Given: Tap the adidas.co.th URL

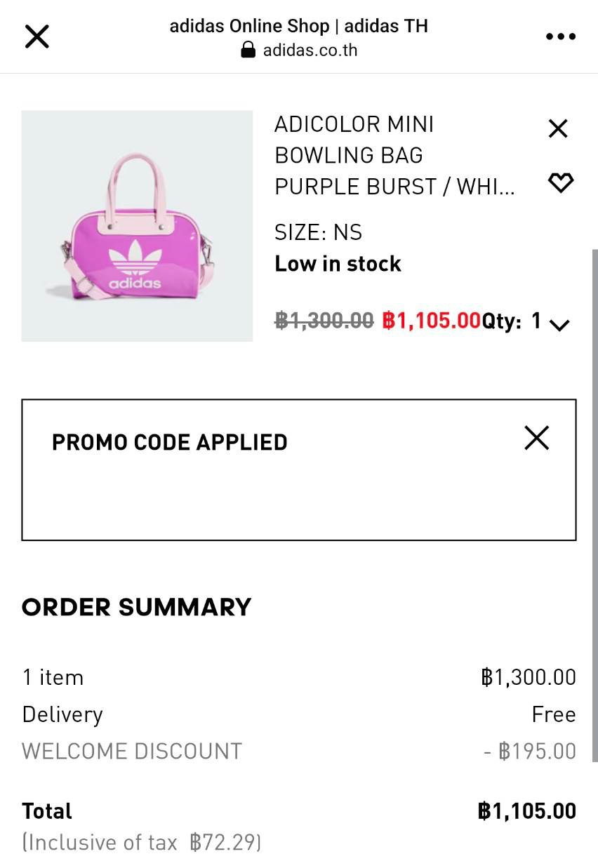Looking at the screenshot, I should [310, 50].
